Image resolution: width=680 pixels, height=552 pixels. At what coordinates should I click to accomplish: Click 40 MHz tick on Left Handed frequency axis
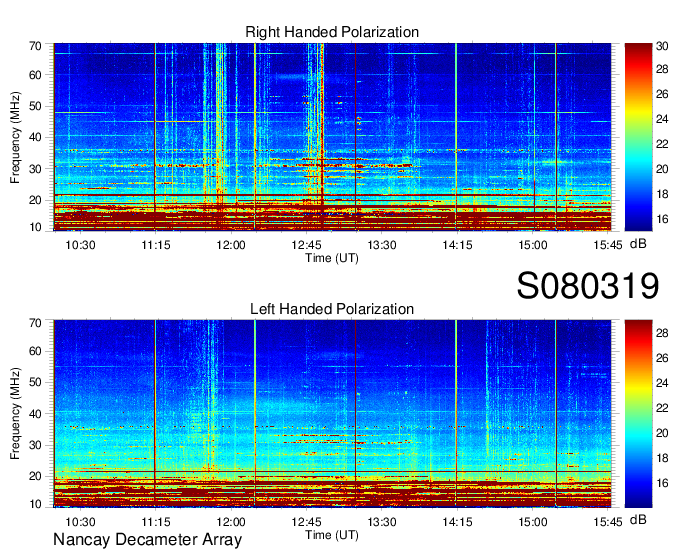[35, 414]
